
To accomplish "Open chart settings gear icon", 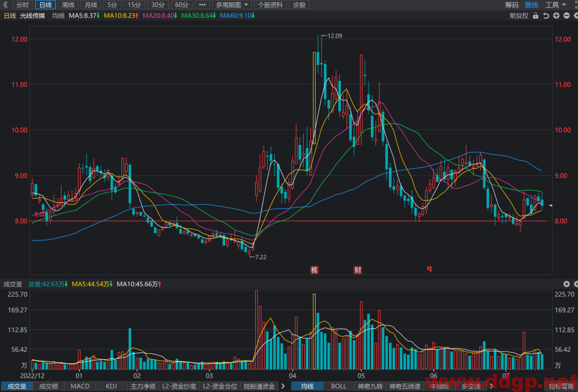I will 575,16.
